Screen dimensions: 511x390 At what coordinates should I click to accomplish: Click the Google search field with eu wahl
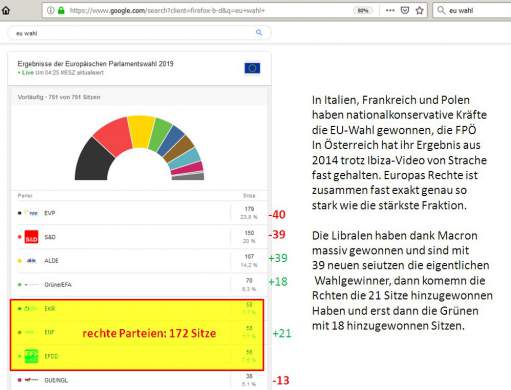pyautogui.click(x=139, y=33)
